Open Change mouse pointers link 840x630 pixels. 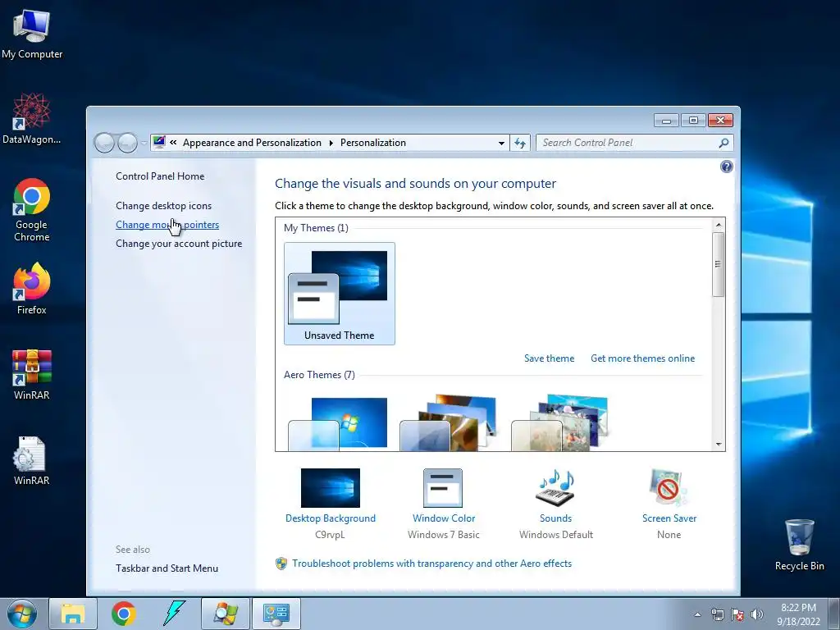pyautogui.click(x=167, y=225)
